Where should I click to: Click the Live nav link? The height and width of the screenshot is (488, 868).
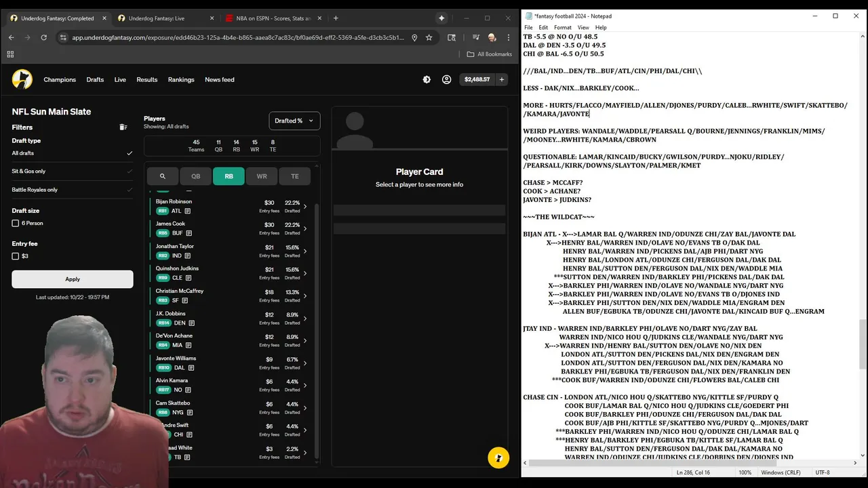(120, 79)
